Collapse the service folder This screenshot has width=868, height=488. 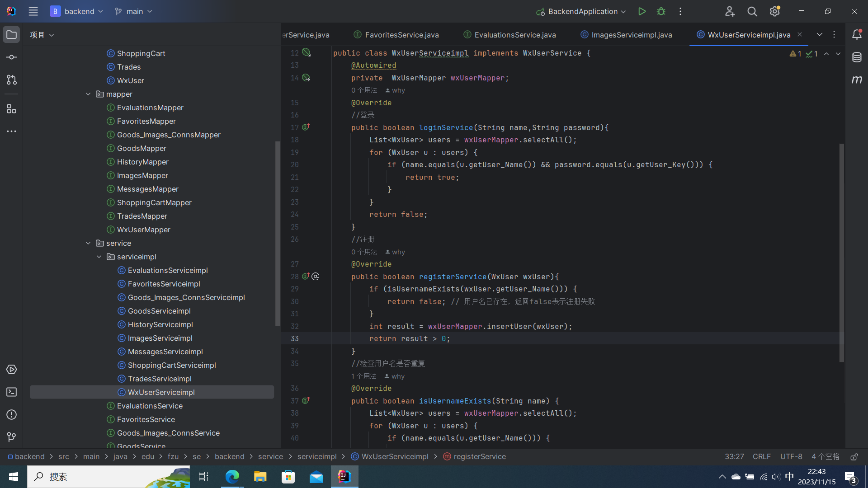[x=88, y=243]
